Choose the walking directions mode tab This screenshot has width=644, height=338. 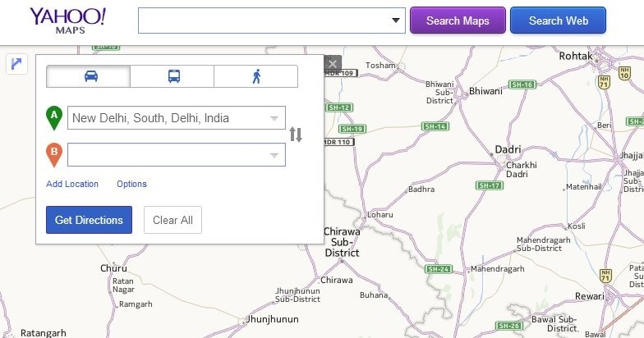coord(255,76)
